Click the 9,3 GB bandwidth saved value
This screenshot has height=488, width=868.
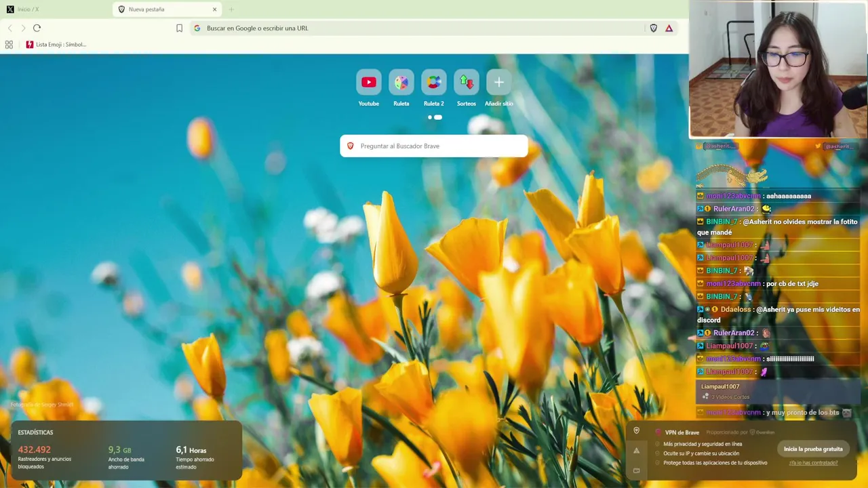click(120, 449)
